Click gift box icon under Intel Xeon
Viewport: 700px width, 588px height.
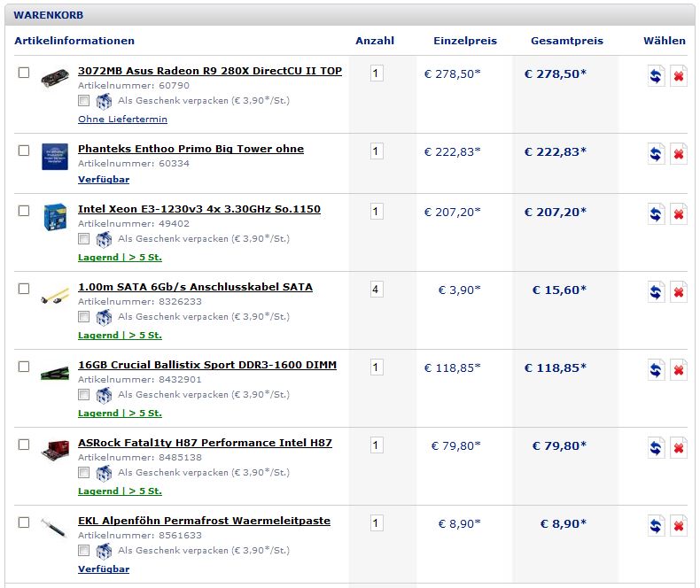click(x=104, y=239)
